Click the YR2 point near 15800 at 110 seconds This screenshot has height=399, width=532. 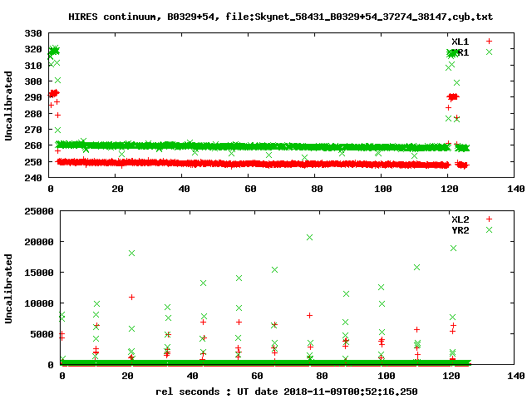click(x=416, y=268)
